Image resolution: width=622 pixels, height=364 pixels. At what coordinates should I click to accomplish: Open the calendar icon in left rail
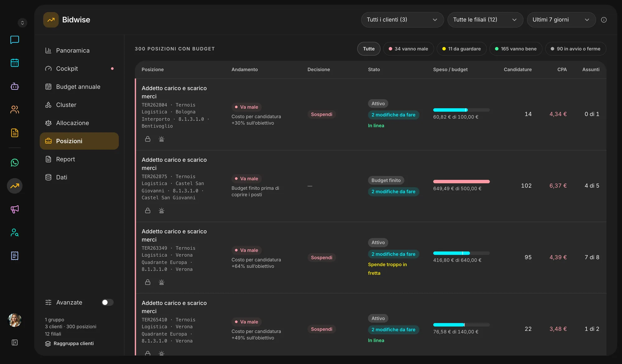click(x=15, y=63)
